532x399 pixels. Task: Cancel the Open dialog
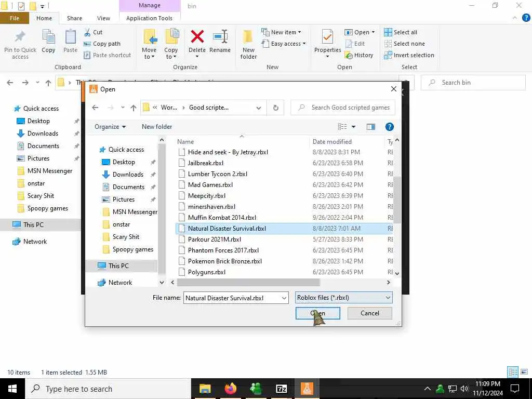point(370,313)
